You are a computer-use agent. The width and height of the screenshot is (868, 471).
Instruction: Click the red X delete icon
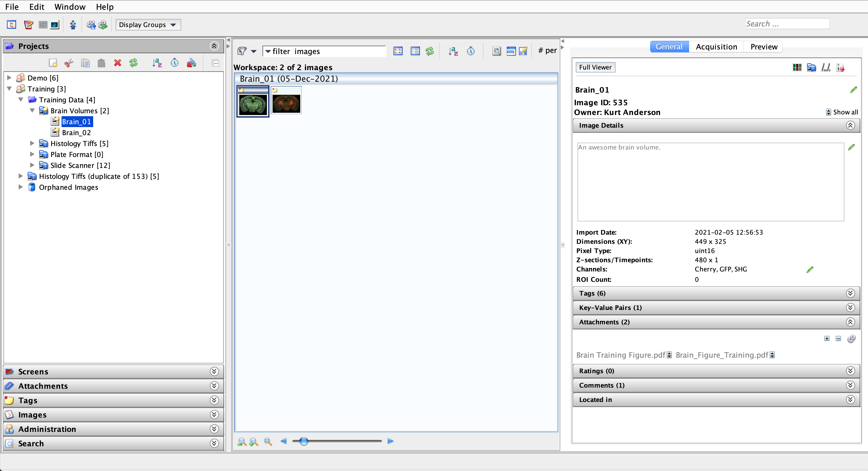click(x=117, y=63)
